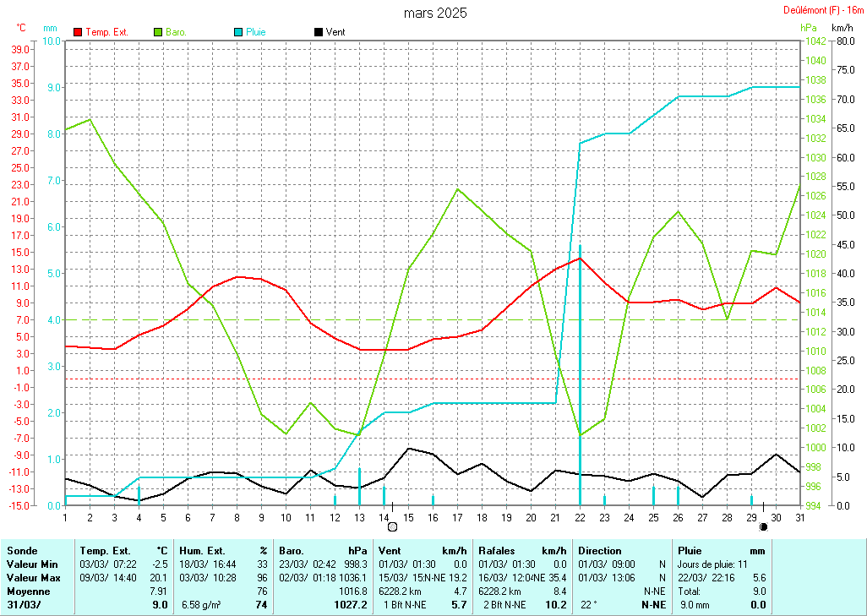Click the 1027.2 current barometer value
867x616 pixels.
[x=351, y=605]
